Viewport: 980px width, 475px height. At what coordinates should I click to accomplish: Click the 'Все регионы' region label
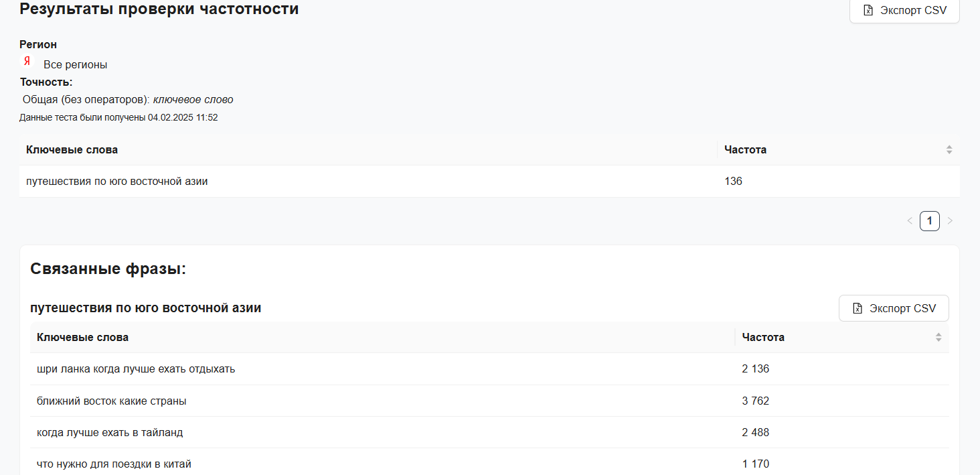pyautogui.click(x=75, y=65)
